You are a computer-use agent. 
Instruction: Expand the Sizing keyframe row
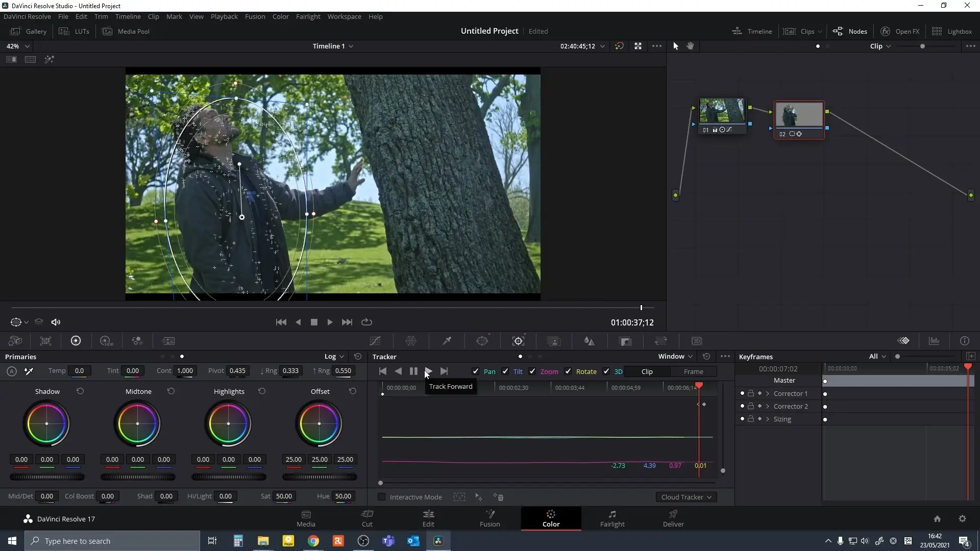pos(767,419)
